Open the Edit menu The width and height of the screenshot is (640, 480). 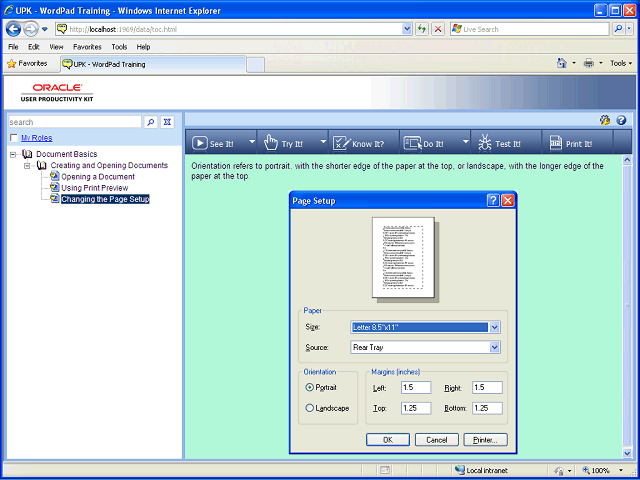tap(33, 47)
